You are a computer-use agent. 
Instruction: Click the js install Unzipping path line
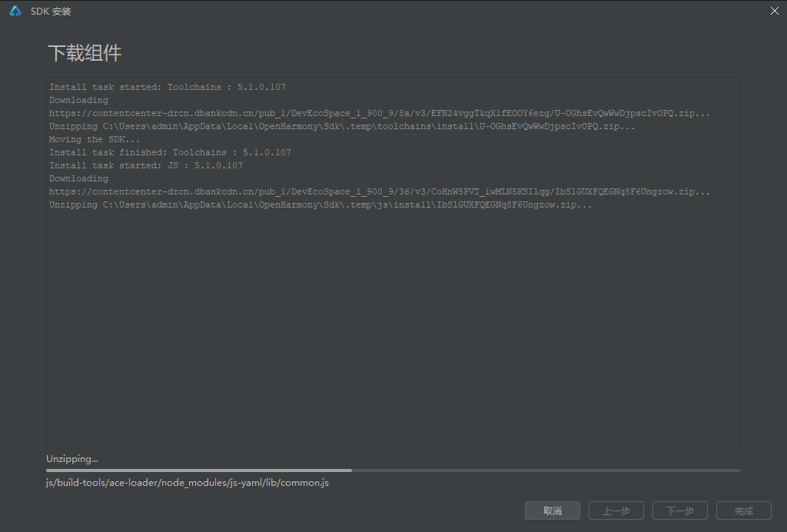click(320, 204)
